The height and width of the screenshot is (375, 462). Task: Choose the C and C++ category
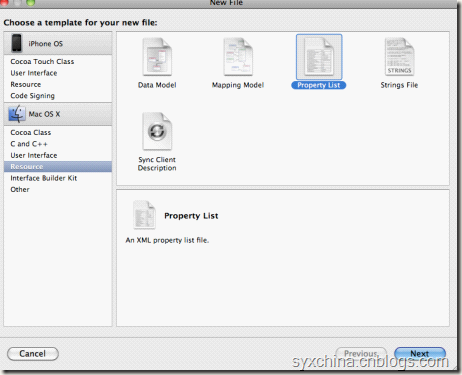point(29,144)
